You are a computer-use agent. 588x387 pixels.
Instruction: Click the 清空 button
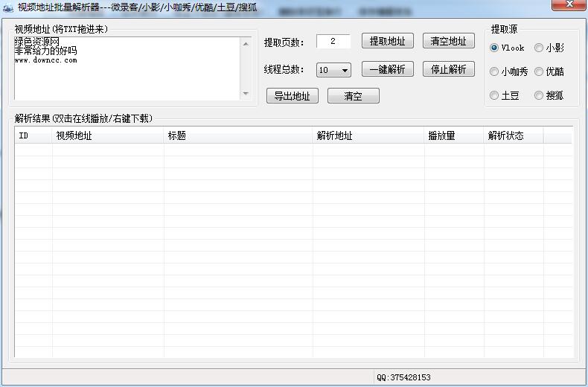[354, 95]
